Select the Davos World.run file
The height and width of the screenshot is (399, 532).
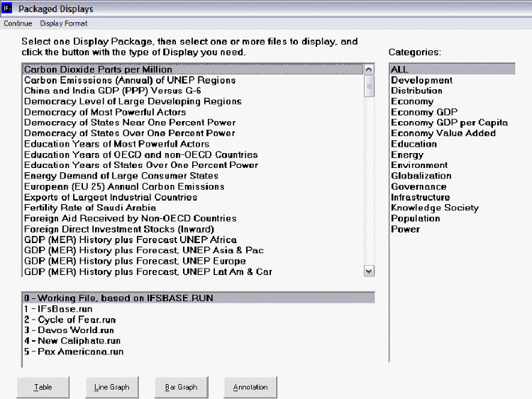[68, 330]
